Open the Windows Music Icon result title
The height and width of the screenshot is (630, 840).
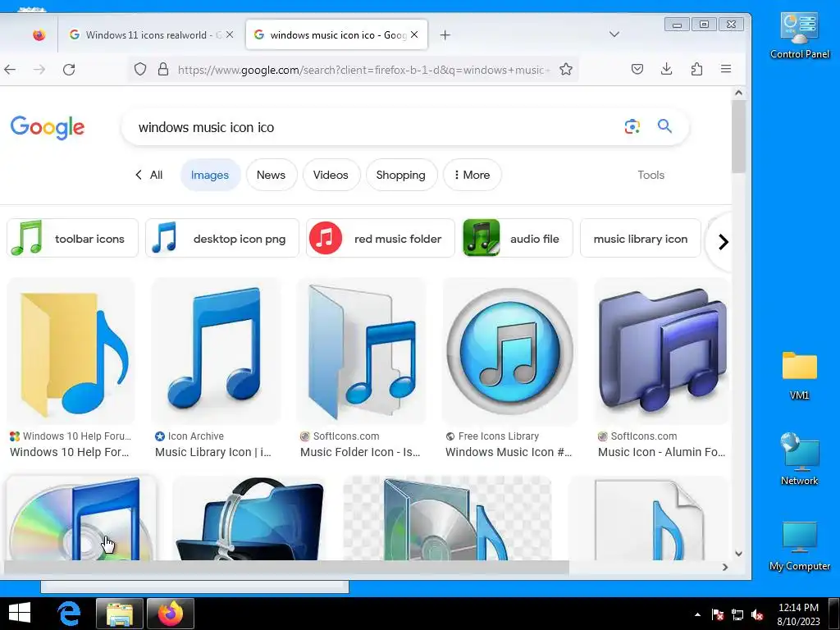[509, 452]
